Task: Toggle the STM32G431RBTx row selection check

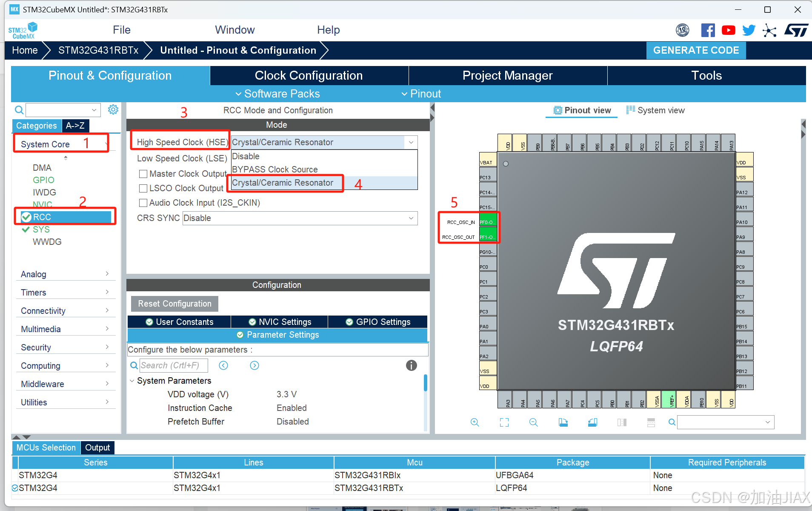Action: pos(15,488)
